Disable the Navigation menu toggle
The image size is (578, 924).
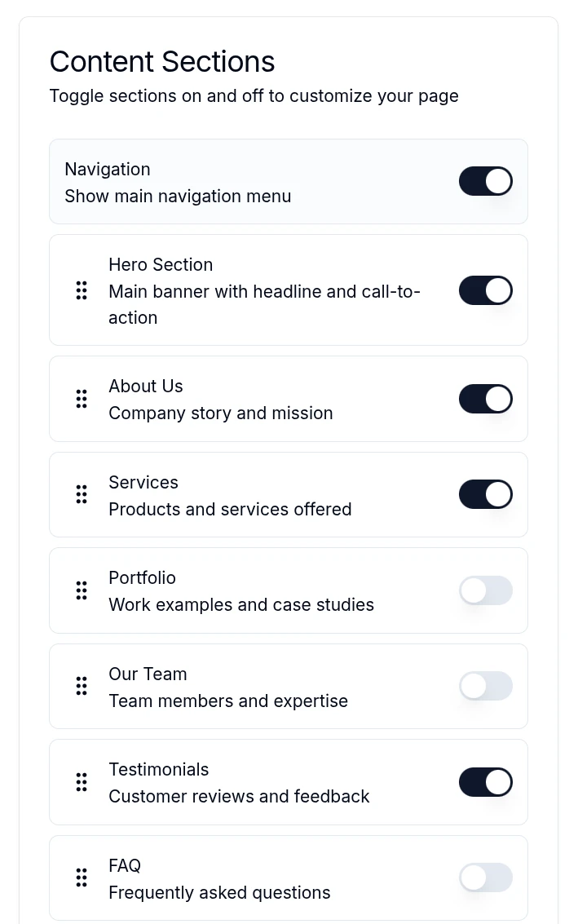(x=485, y=181)
